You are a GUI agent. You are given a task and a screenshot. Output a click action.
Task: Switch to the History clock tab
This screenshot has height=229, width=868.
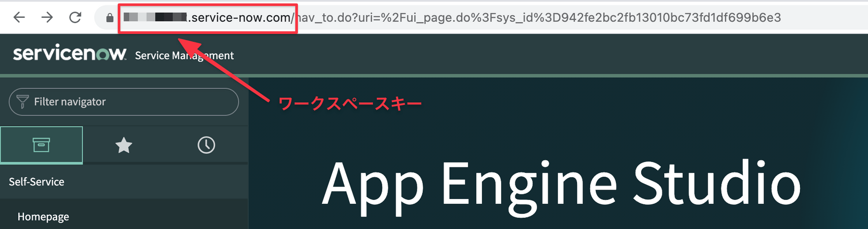[206, 145]
